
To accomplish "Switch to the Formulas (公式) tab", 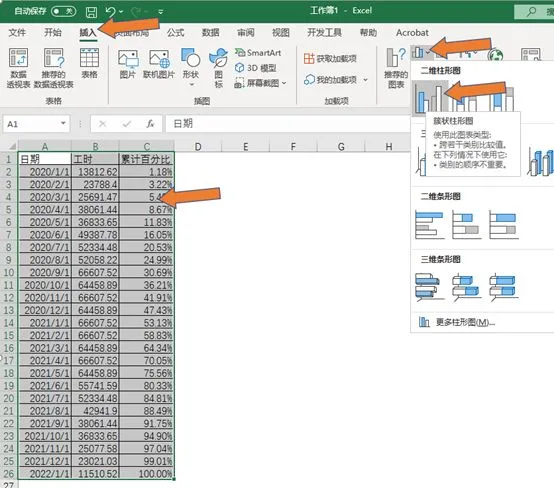I will pos(176,33).
